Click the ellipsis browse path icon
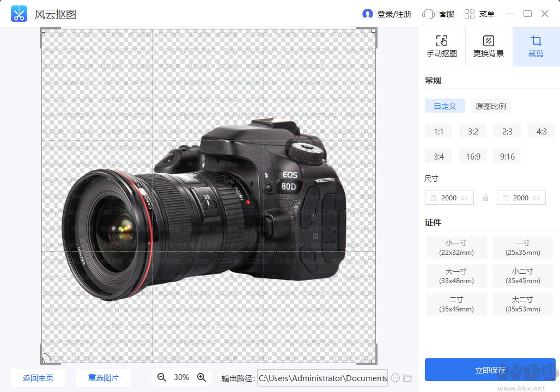 pos(395,378)
